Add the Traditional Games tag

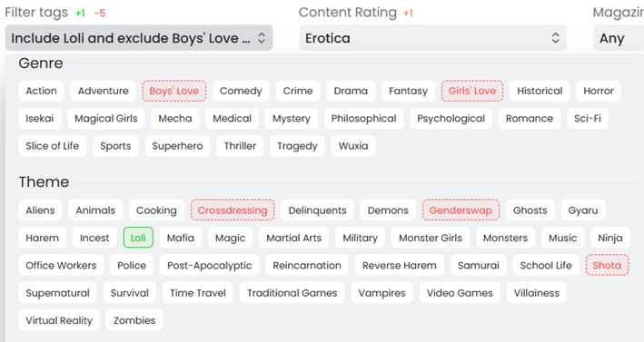tap(292, 293)
